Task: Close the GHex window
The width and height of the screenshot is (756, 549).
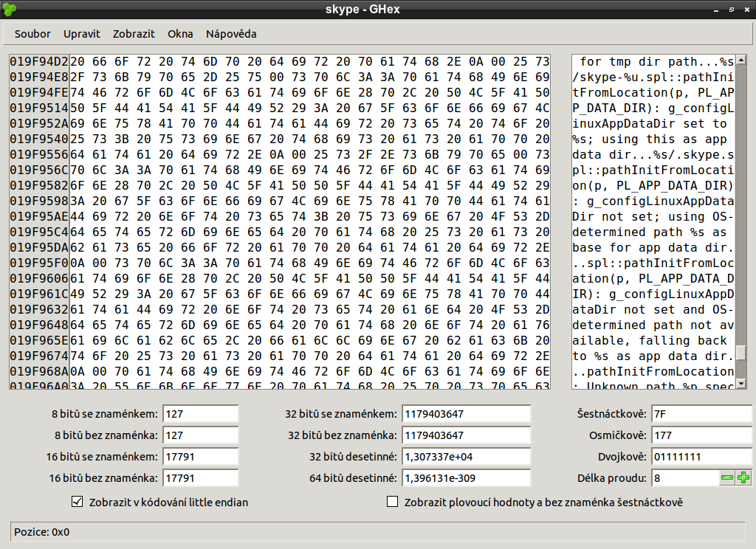Action: click(747, 10)
